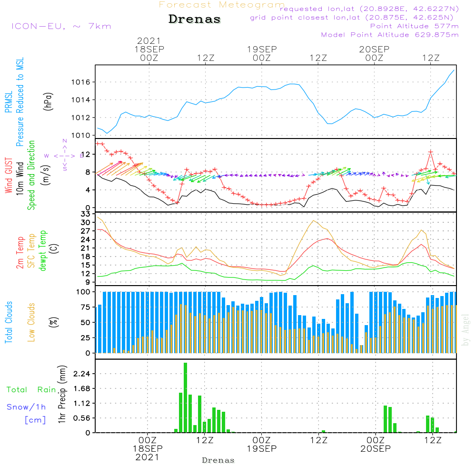Click the '20SEP' bottom axis label

376,448
